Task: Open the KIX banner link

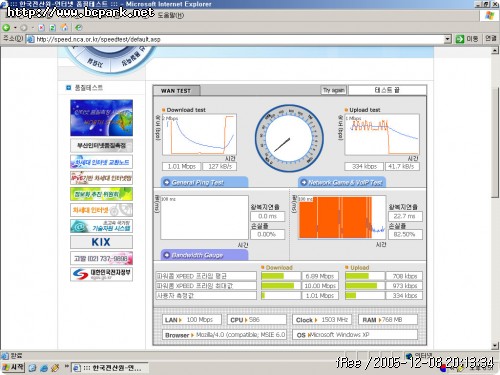Action: click(101, 242)
